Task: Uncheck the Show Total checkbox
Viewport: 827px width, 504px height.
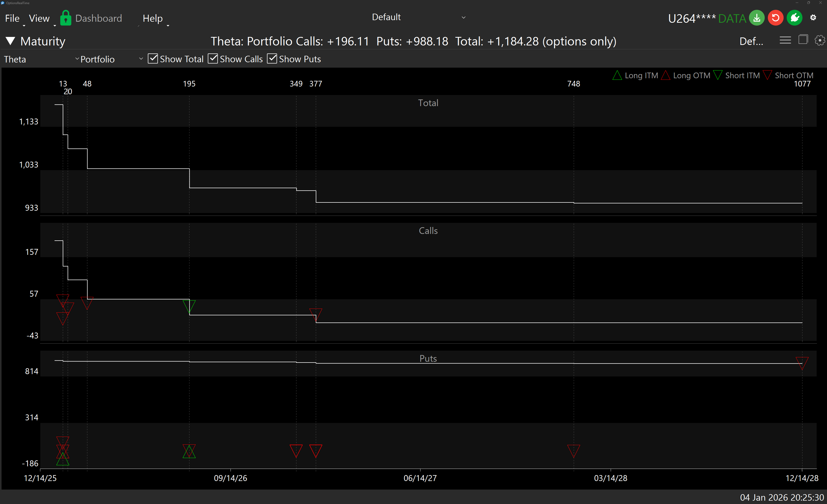Action: click(153, 59)
